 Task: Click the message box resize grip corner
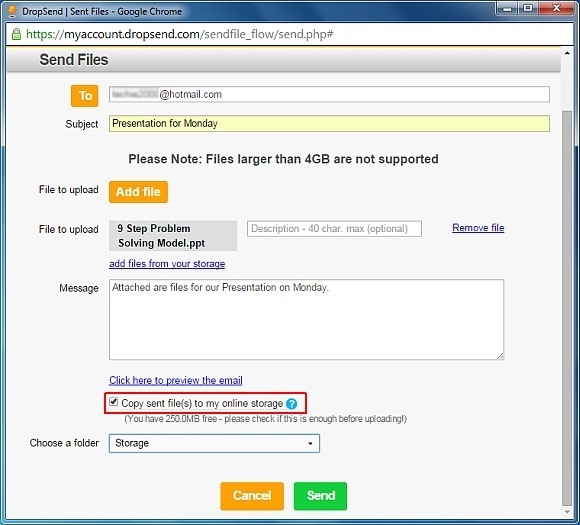pyautogui.click(x=500, y=356)
